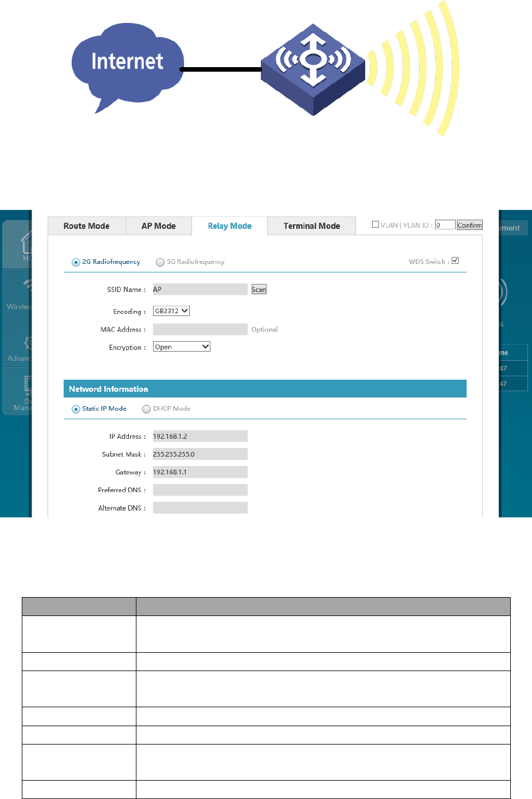
Task: Click the Preferred DNS field
Action: pos(200,490)
